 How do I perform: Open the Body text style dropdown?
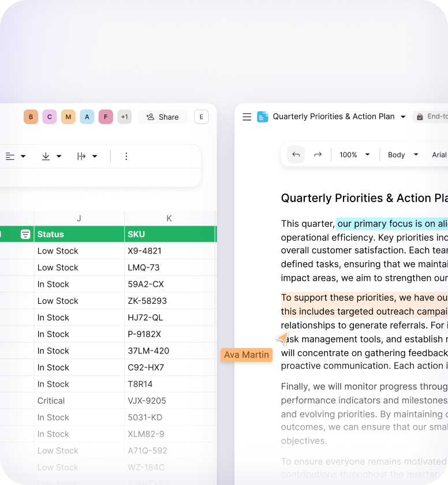[403, 155]
